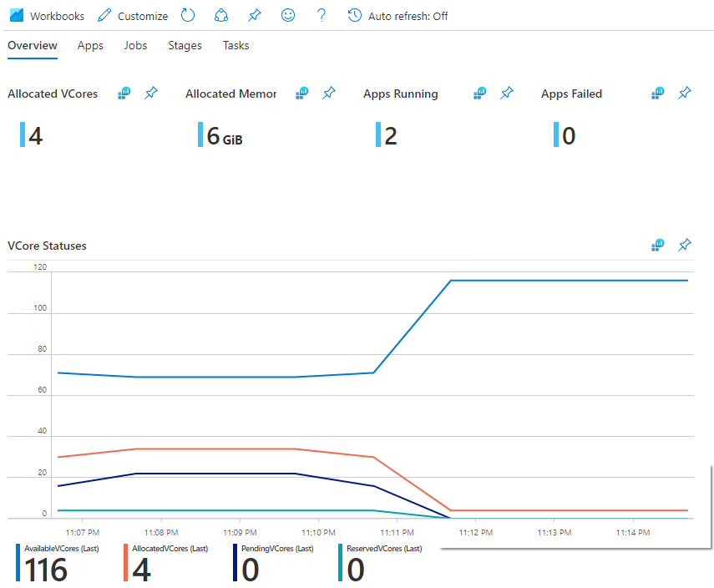Open Allocated VCores in full view
The image size is (714, 588).
pyautogui.click(x=124, y=94)
